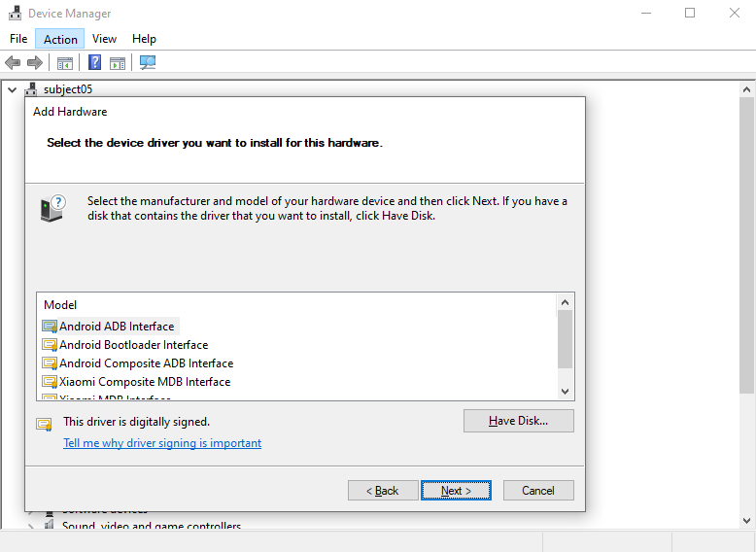756x552 pixels.
Task: Click the Forward arrow toolbar icon
Action: (x=35, y=63)
